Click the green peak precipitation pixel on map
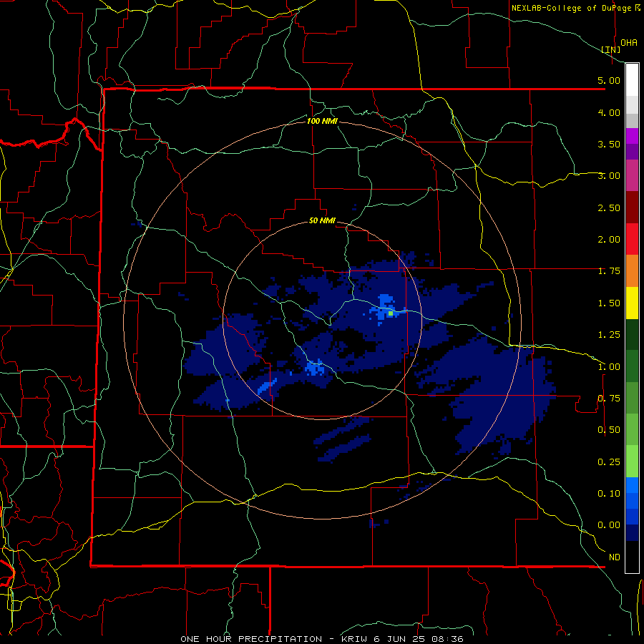644x644 pixels. [x=391, y=313]
